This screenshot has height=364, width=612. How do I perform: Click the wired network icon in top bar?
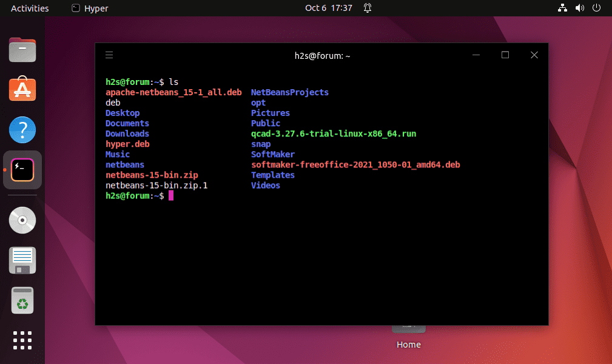point(562,8)
